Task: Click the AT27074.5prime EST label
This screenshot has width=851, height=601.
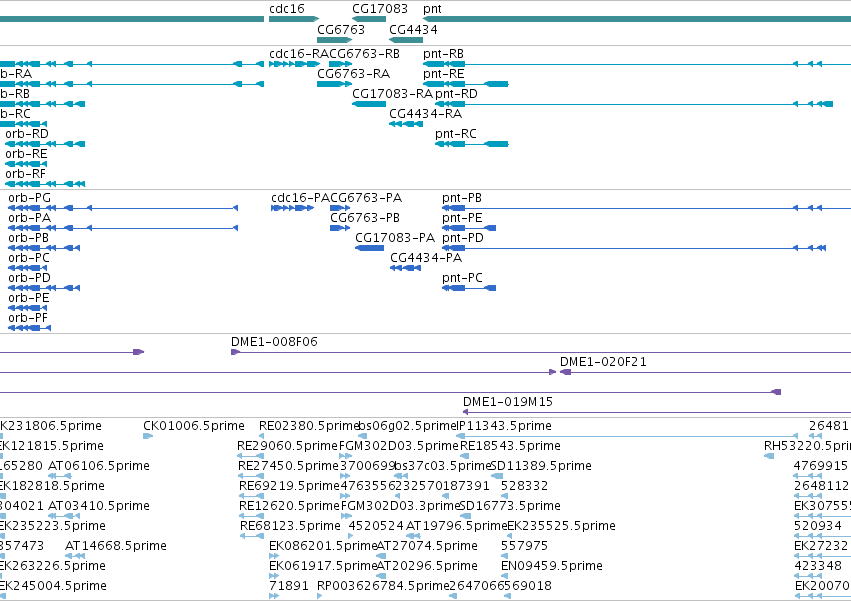Action: click(427, 546)
